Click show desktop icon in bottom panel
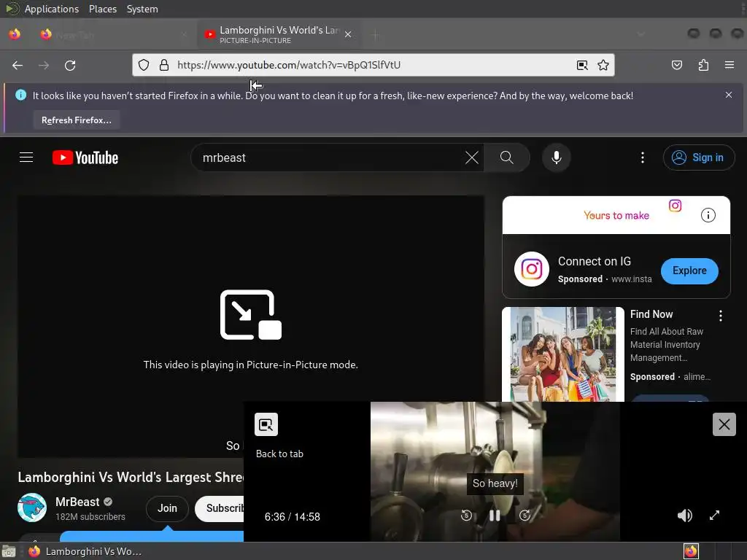This screenshot has width=747, height=560. [x=9, y=551]
